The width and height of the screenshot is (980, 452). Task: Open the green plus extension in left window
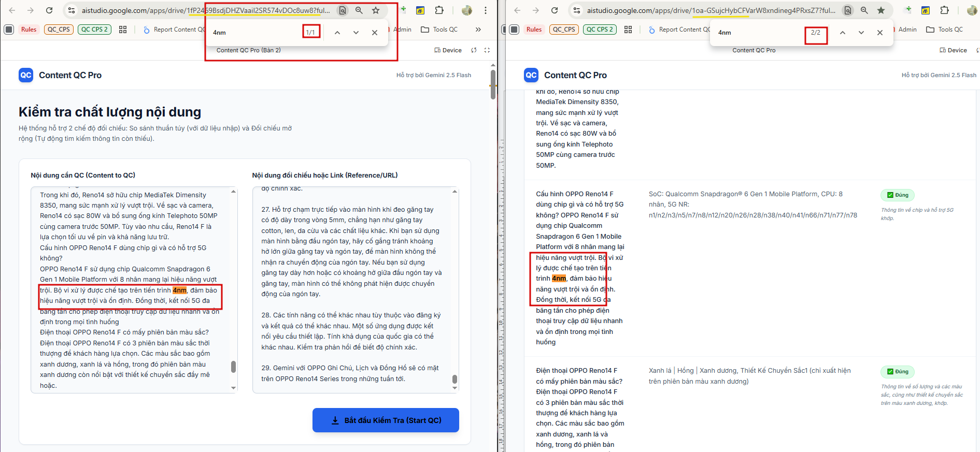(403, 10)
